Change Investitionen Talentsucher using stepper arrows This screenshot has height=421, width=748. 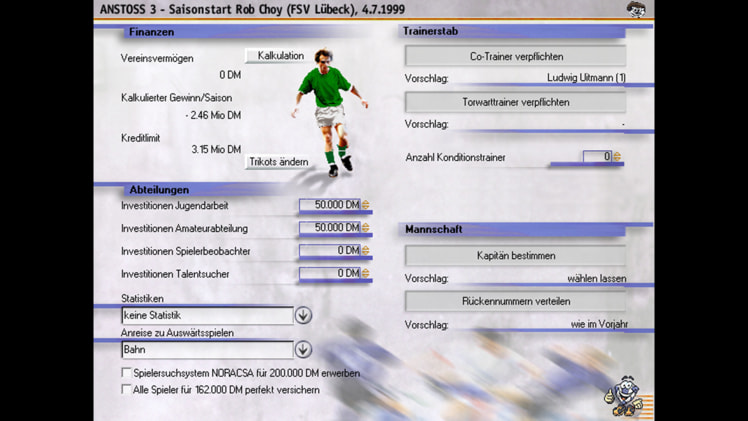(366, 273)
